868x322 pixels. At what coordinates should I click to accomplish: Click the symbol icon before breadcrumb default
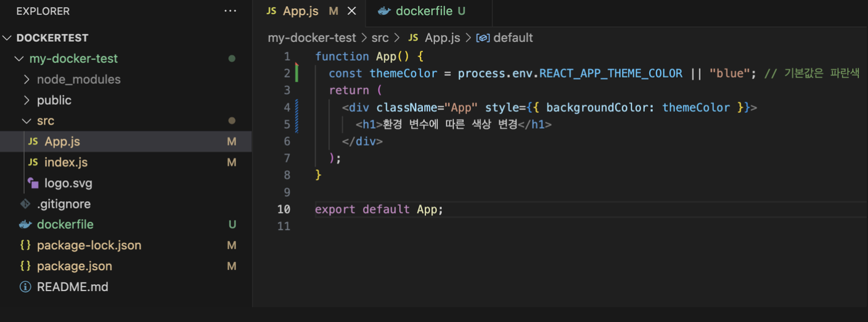coord(483,38)
